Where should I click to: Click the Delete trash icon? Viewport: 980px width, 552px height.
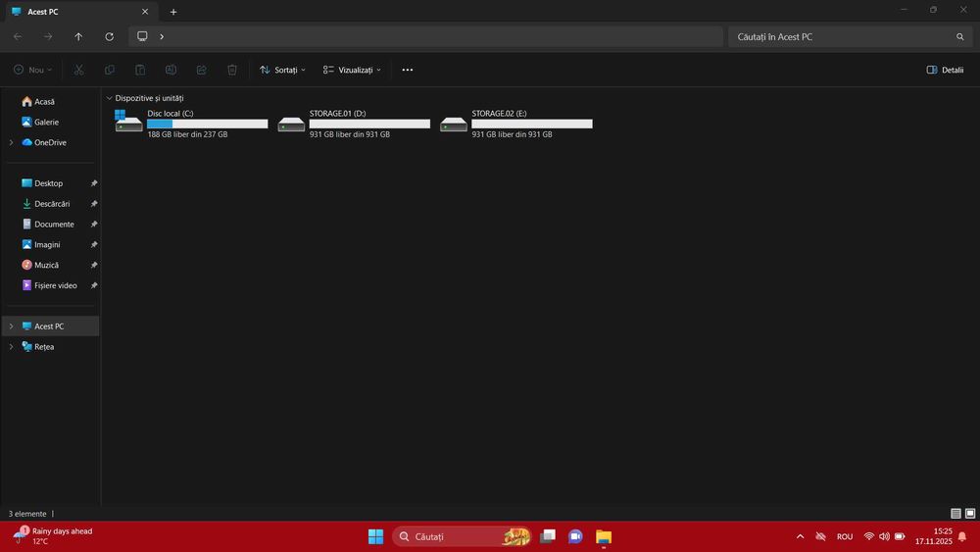point(232,70)
